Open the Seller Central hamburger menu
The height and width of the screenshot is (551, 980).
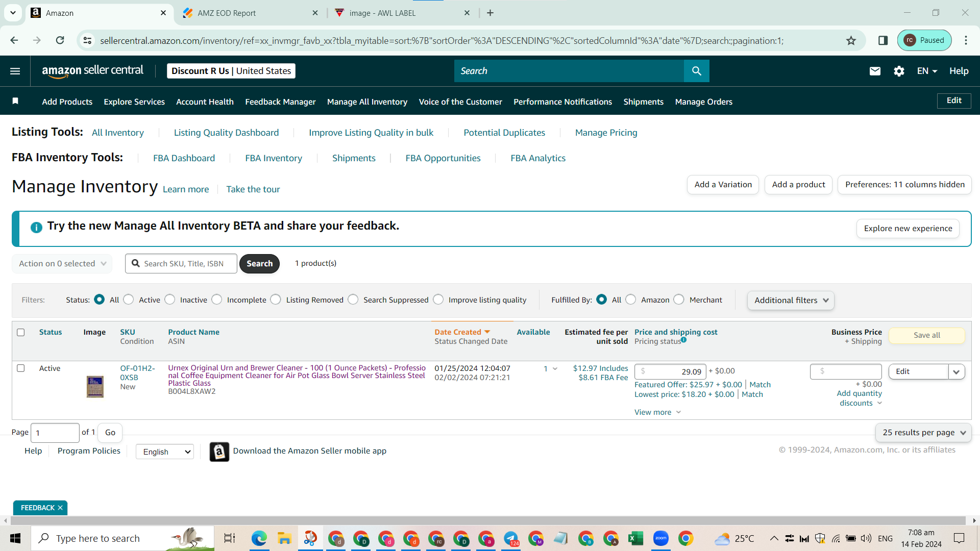click(15, 71)
